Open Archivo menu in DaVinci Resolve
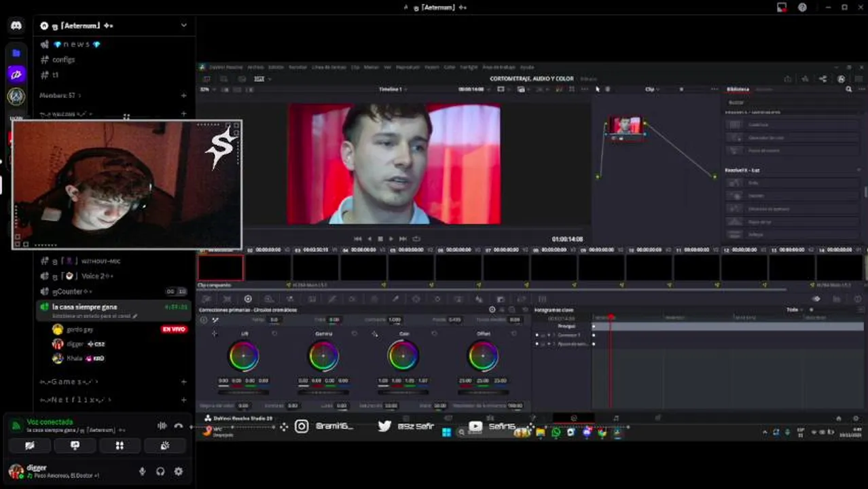868x489 pixels. pyautogui.click(x=255, y=67)
